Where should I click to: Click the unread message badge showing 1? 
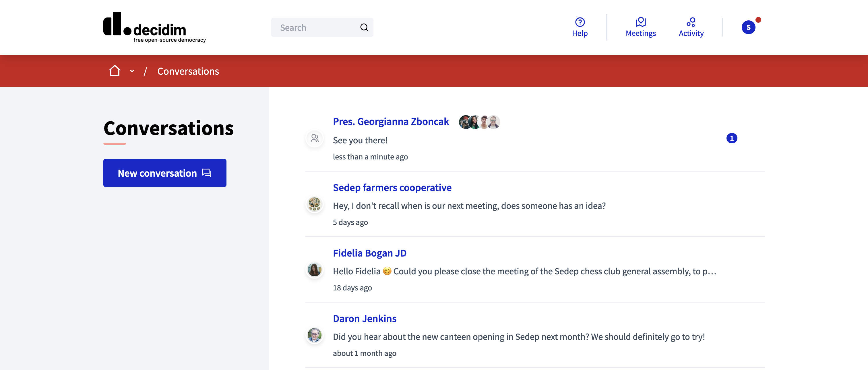(x=732, y=138)
